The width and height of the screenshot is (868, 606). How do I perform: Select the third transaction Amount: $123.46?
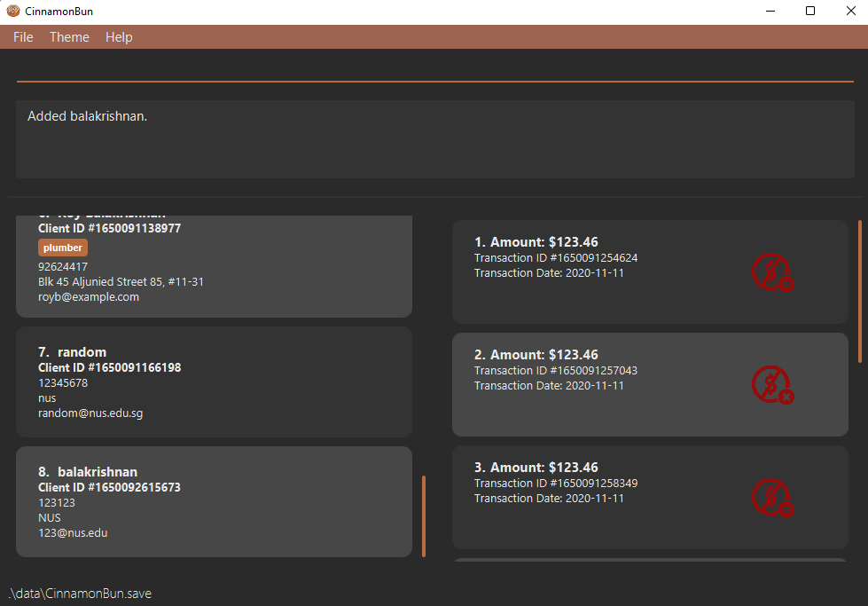(544, 468)
